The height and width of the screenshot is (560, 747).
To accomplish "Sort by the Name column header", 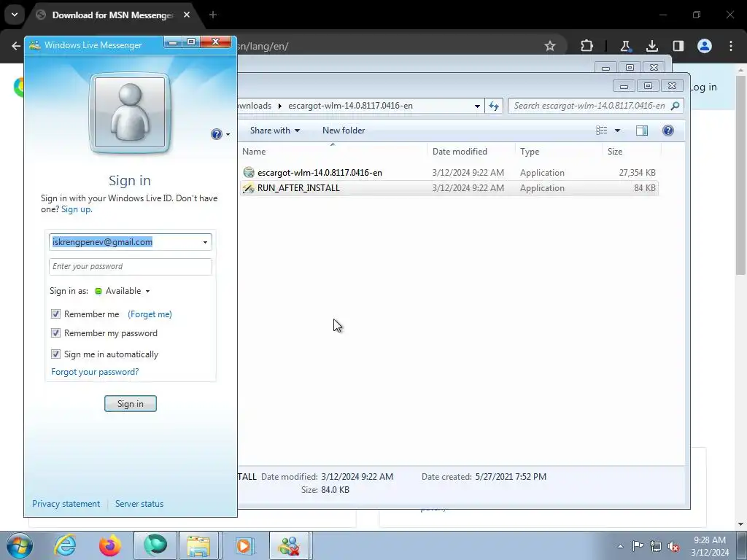I will coord(333,152).
